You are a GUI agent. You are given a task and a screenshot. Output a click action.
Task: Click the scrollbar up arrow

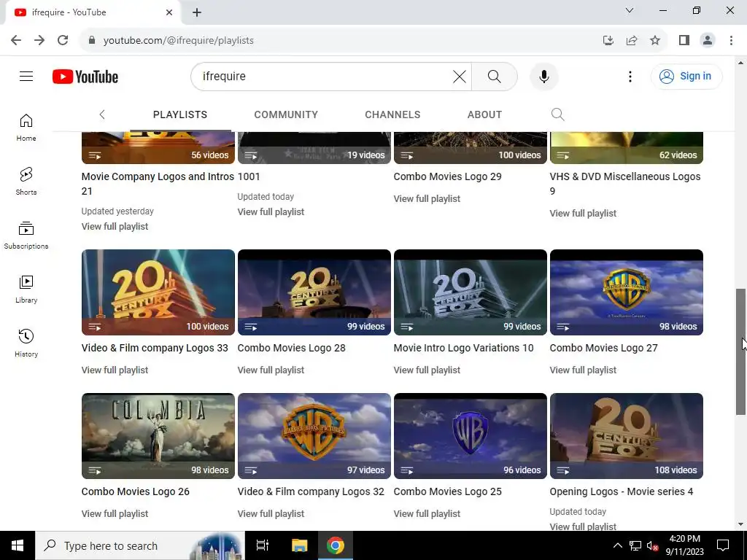(x=741, y=63)
